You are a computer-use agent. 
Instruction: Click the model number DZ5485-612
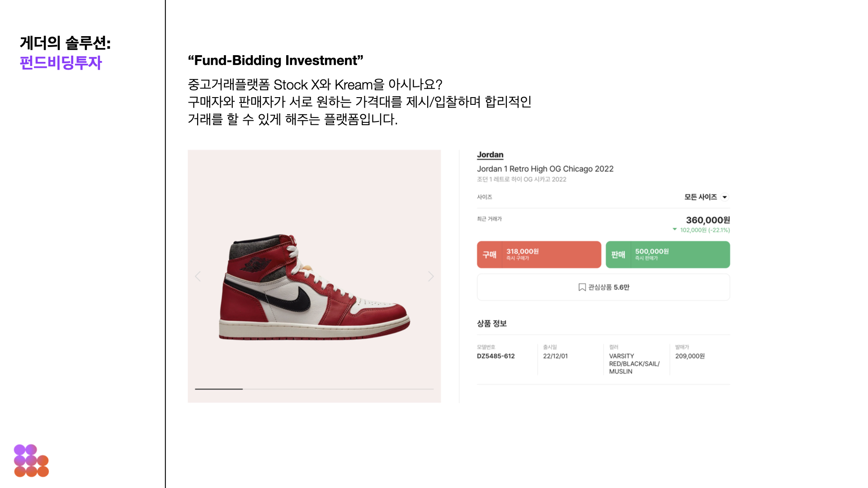(x=495, y=356)
